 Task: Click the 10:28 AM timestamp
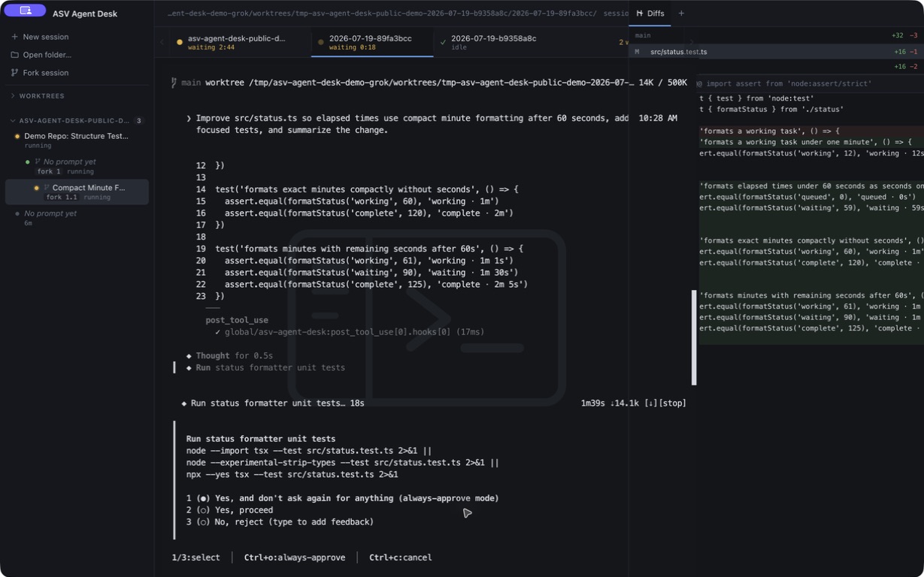click(658, 119)
